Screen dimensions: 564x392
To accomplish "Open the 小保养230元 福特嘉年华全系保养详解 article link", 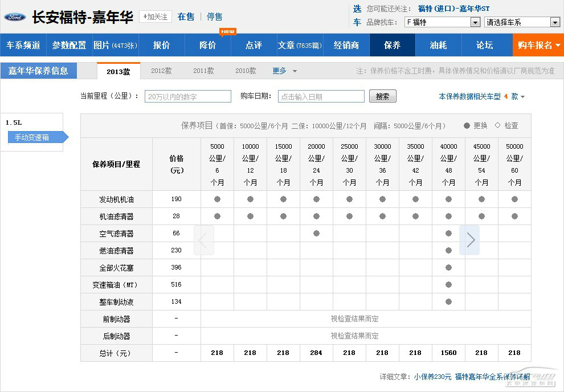I will (472, 377).
